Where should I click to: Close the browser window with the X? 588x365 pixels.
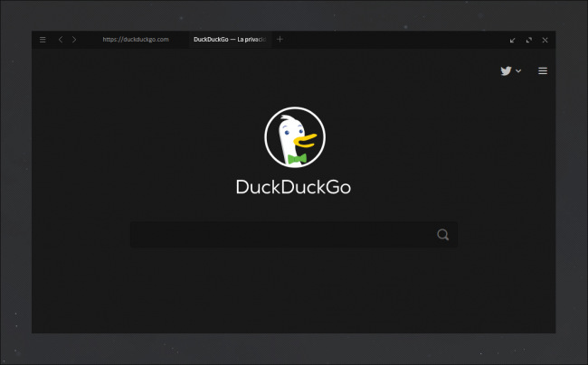point(545,40)
